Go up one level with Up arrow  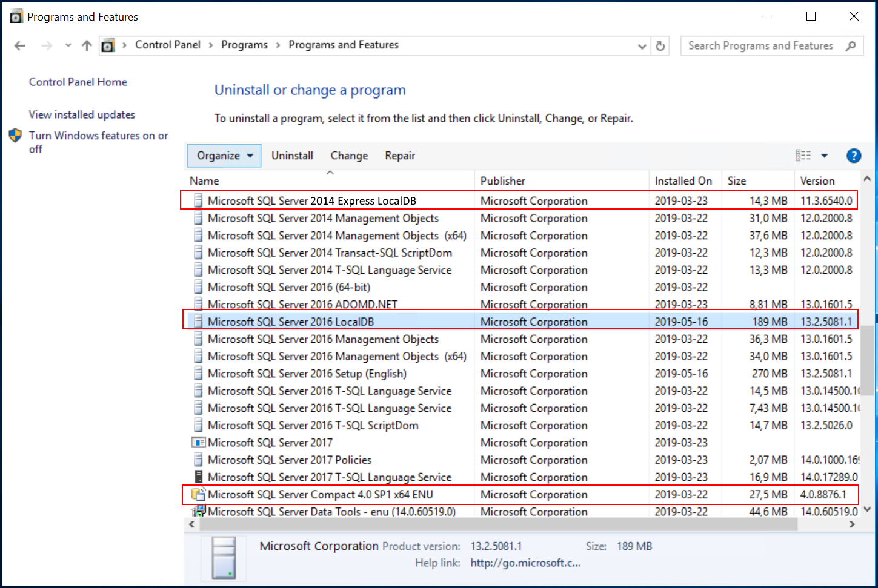click(x=87, y=45)
